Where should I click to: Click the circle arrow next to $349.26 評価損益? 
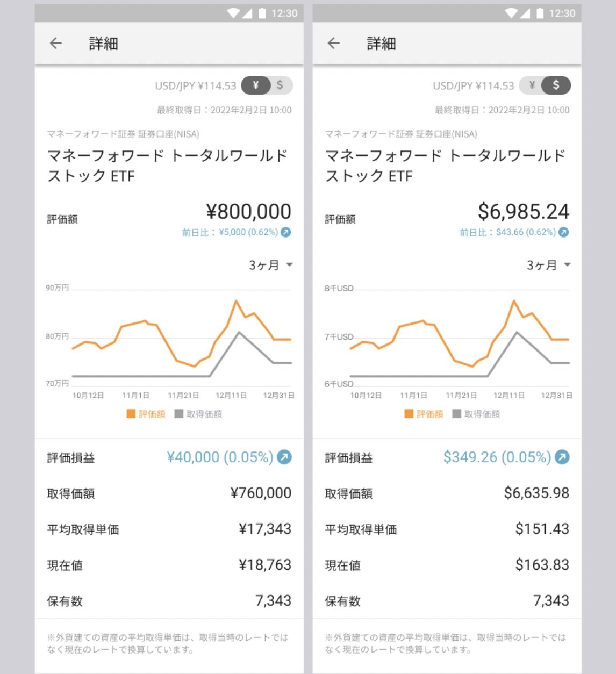point(562,457)
